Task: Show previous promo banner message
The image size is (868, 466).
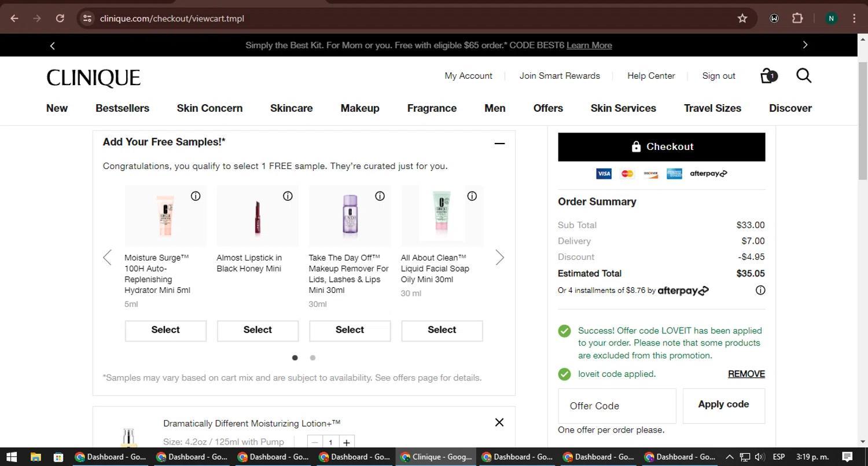Action: tap(52, 45)
